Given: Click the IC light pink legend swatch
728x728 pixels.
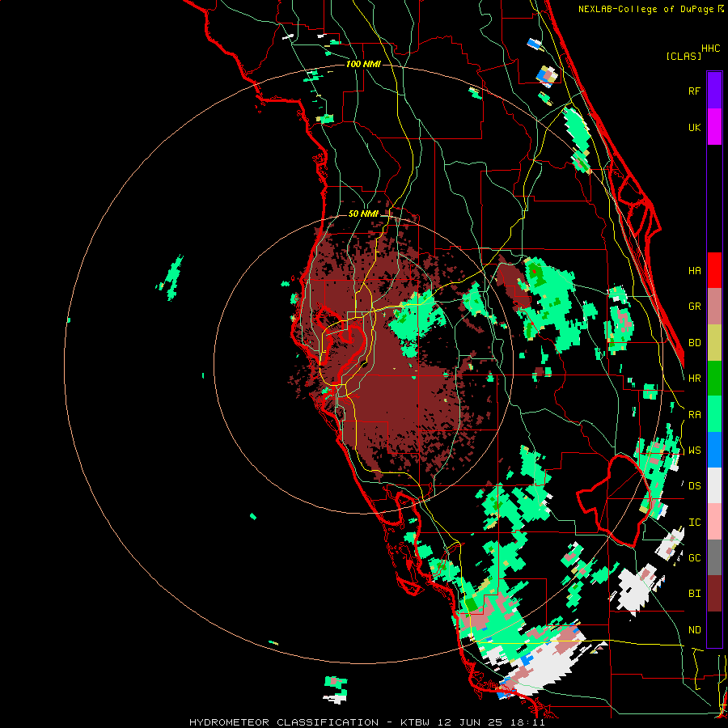Looking at the screenshot, I should click(x=714, y=522).
